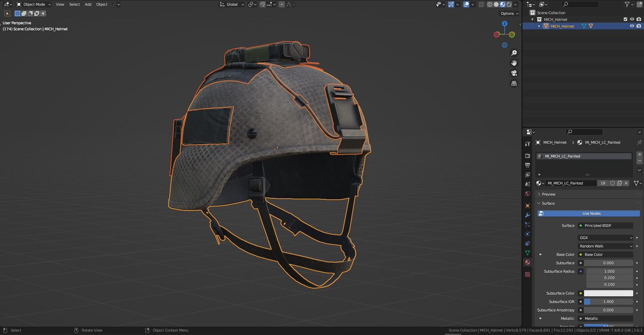Open the Global transform orientation dropdown
Screen dimensions: 644x335
pyautogui.click(x=231, y=4)
